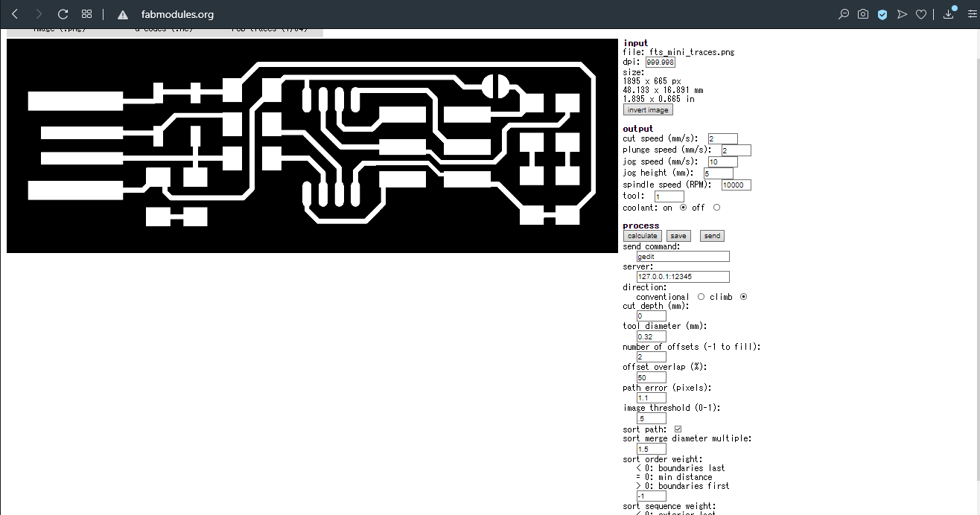
Task: Click the calculate button
Action: pos(643,236)
